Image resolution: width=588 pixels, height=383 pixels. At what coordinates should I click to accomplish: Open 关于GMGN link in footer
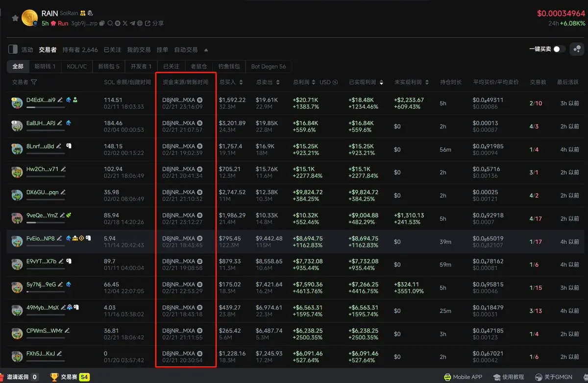pos(554,377)
